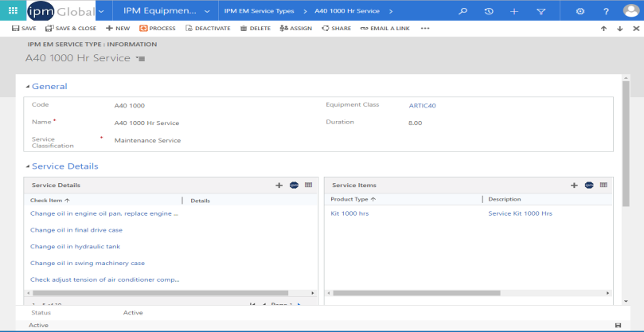Click ipm icon in Service Items grid header

[589, 186]
